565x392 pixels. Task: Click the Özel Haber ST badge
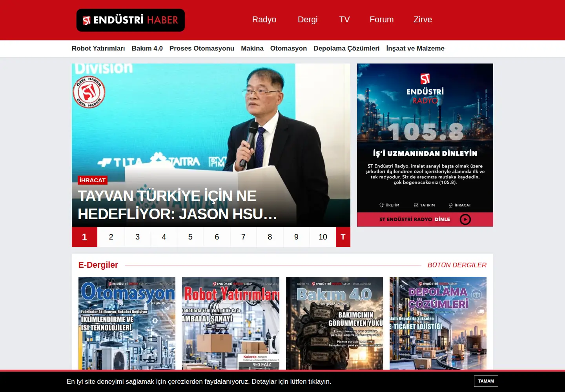[x=89, y=92]
